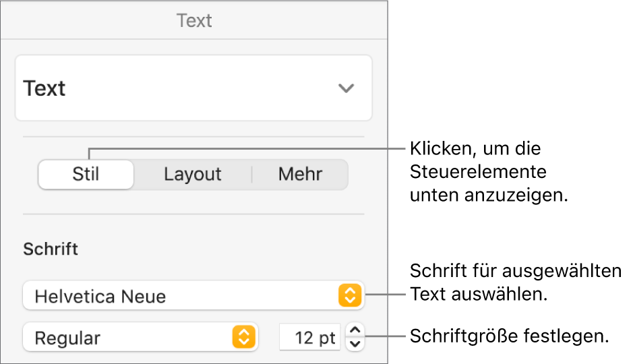Open the Text paragraph style dropdown
Image resolution: width=633 pixels, height=364 pixels.
coord(193,88)
